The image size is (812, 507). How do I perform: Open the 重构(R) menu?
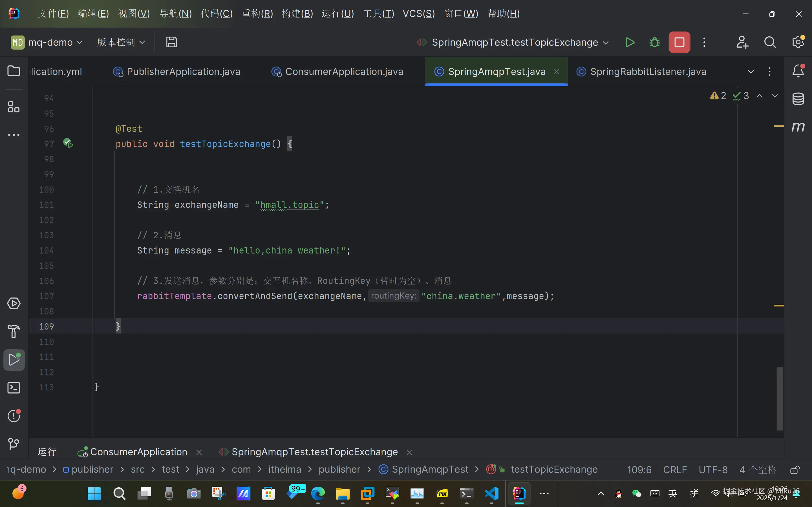click(257, 14)
